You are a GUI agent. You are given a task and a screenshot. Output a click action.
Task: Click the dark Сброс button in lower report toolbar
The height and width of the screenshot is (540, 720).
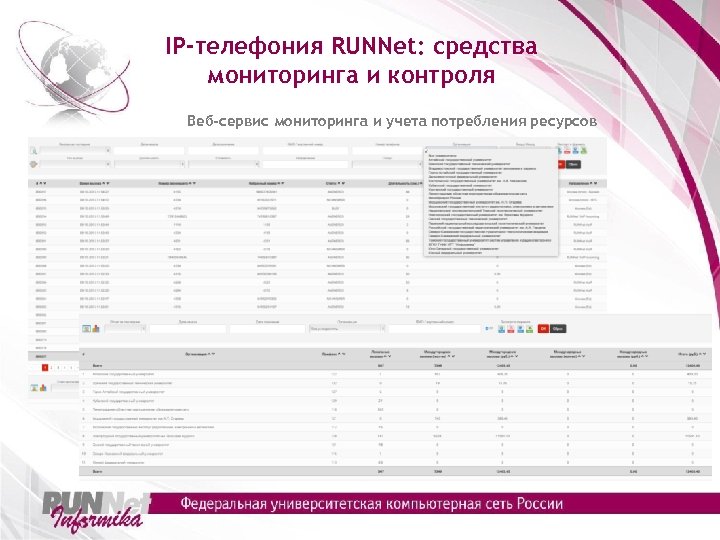coord(558,329)
